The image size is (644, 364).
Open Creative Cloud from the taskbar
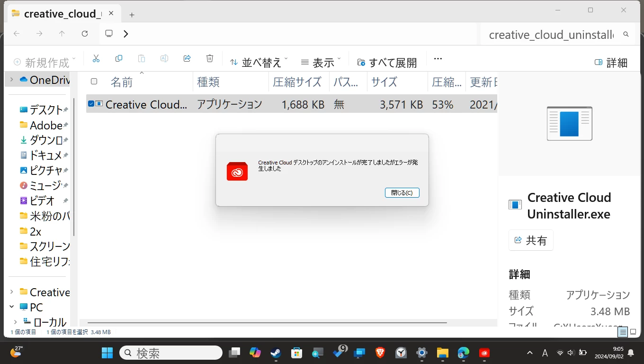coord(484,353)
